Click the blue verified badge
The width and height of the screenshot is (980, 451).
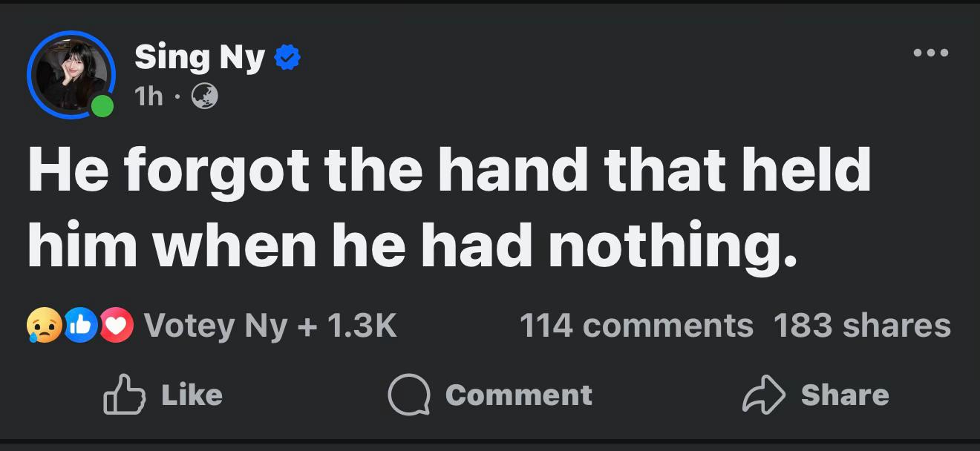tap(287, 57)
